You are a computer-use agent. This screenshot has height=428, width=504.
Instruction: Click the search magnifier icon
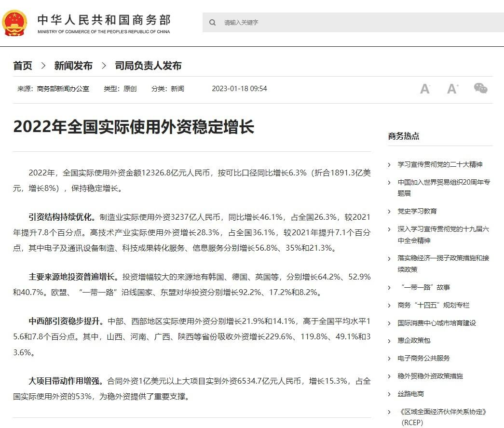pyautogui.click(x=212, y=23)
